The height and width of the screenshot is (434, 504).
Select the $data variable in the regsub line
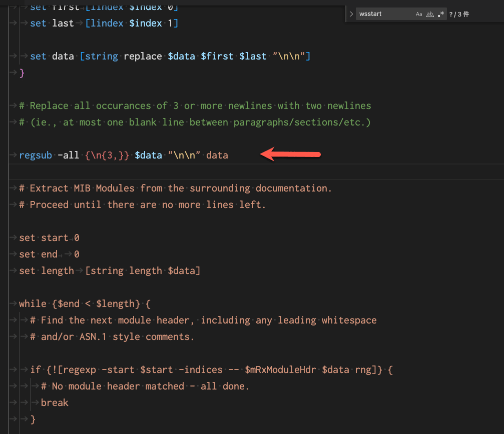coord(148,155)
